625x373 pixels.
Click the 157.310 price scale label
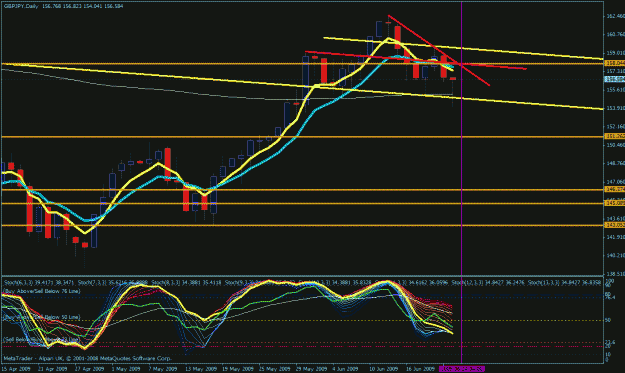(x=615, y=71)
